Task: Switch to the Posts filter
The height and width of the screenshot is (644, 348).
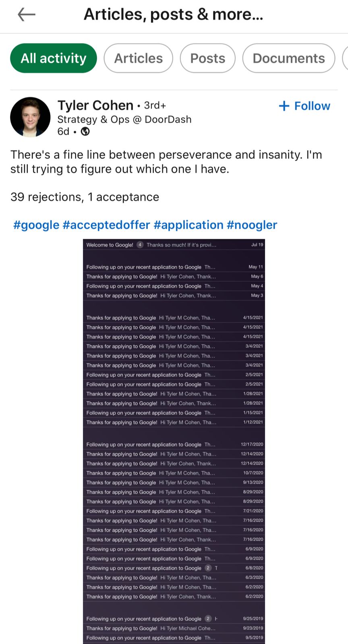Action: click(x=208, y=58)
